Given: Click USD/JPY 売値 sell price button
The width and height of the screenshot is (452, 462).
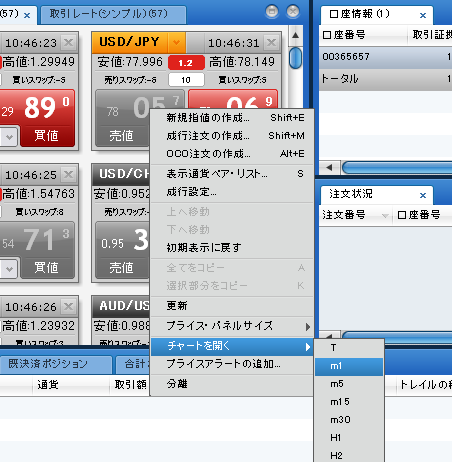Looking at the screenshot, I should (x=122, y=118).
